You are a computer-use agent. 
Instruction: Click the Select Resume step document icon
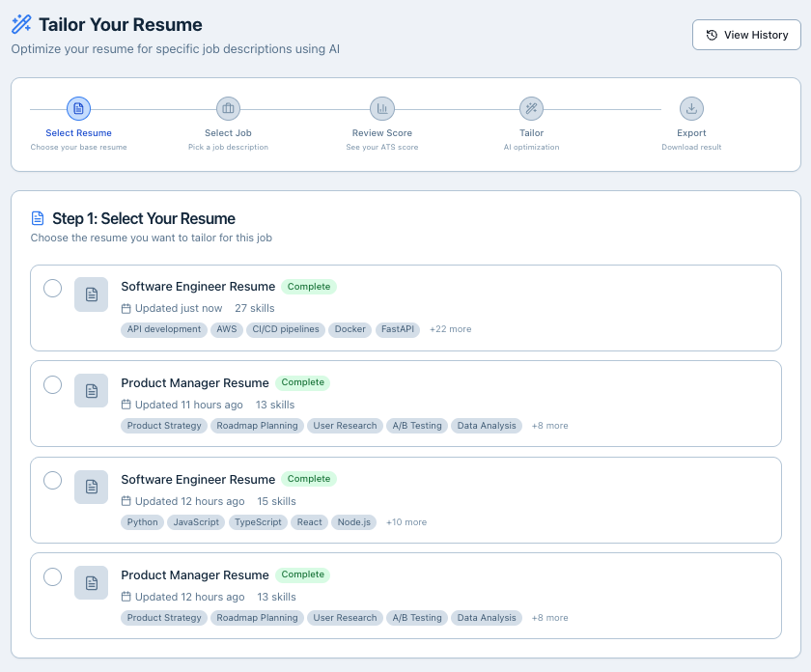(78, 108)
